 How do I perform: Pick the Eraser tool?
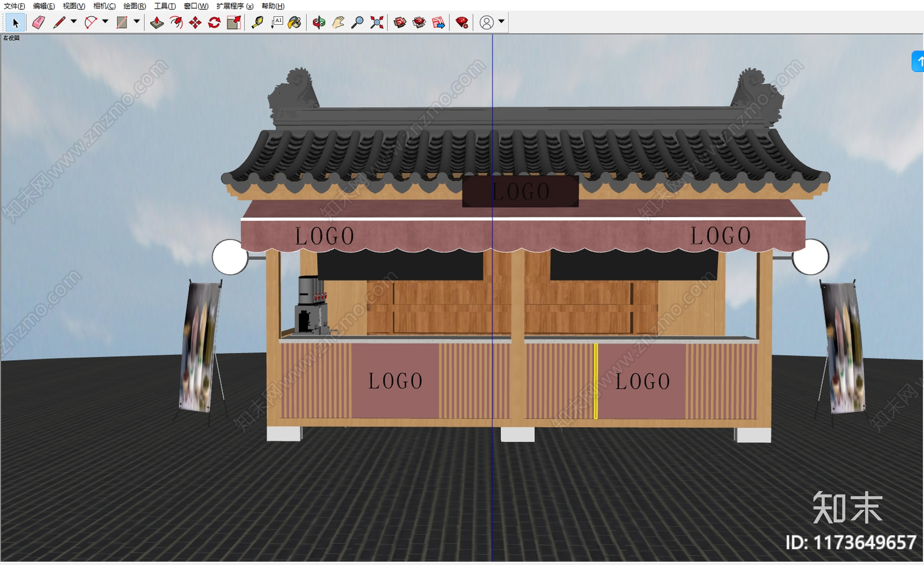coord(38,23)
